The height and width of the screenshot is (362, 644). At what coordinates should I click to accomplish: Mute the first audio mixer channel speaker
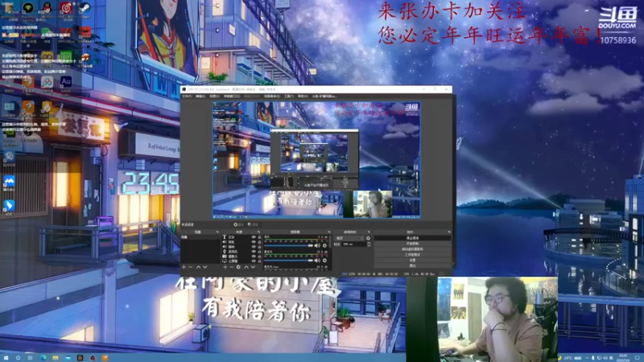click(x=317, y=245)
